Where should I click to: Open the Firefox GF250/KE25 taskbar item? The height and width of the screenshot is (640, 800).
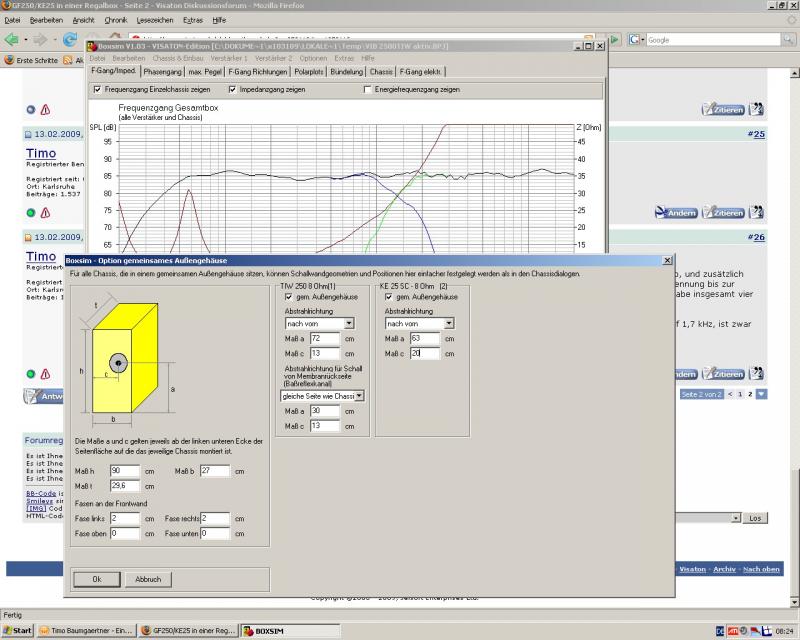tap(188, 631)
